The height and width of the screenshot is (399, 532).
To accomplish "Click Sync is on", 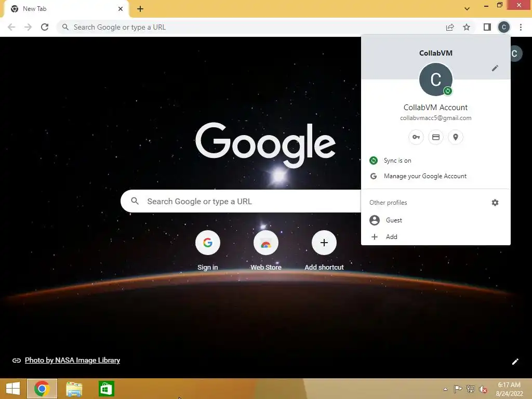I will click(x=436, y=161).
